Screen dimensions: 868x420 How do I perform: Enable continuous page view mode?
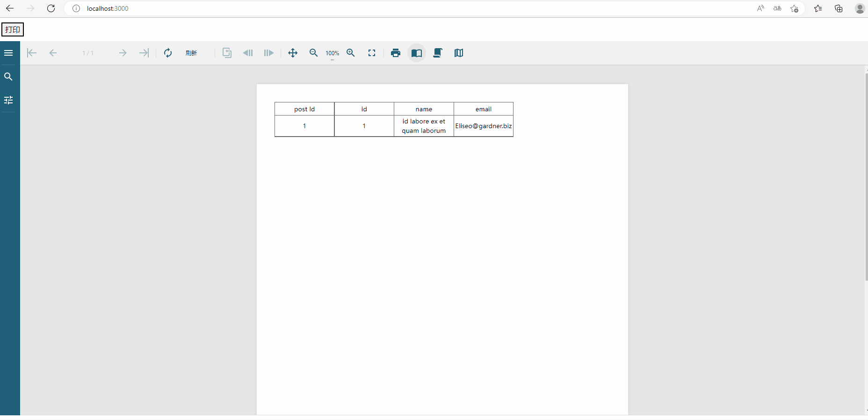(x=438, y=53)
